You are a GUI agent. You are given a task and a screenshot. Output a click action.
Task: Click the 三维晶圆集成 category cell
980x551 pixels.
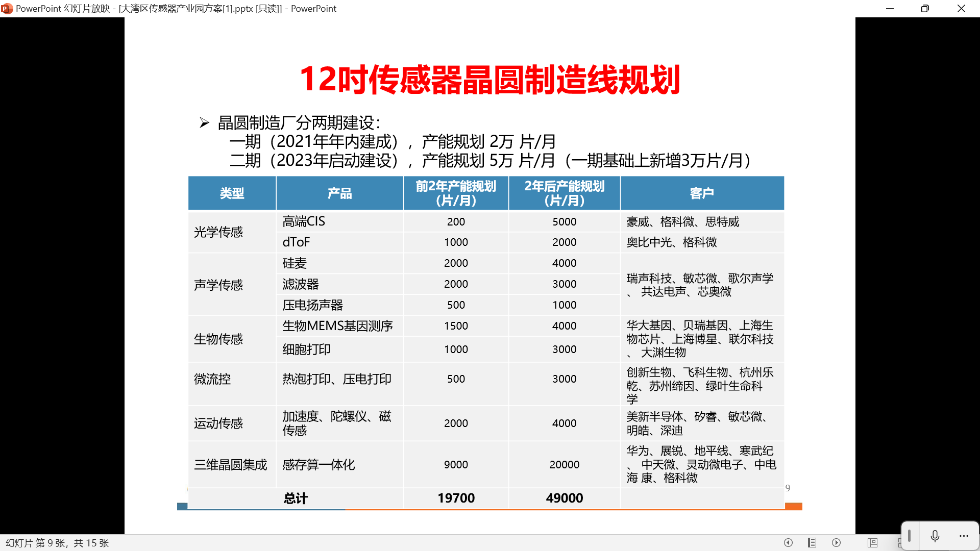[x=231, y=465]
